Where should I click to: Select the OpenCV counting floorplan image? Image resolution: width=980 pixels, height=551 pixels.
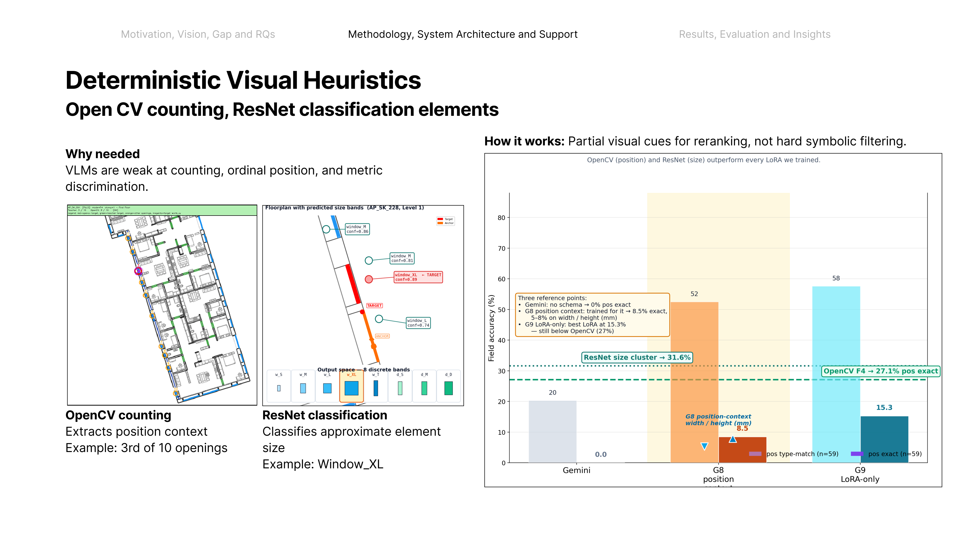162,305
